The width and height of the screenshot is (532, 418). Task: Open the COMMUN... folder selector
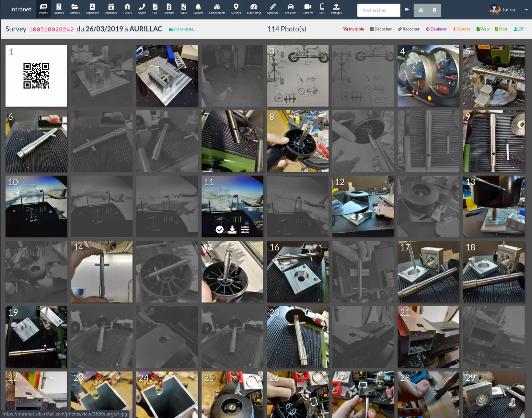pyautogui.click(x=182, y=29)
